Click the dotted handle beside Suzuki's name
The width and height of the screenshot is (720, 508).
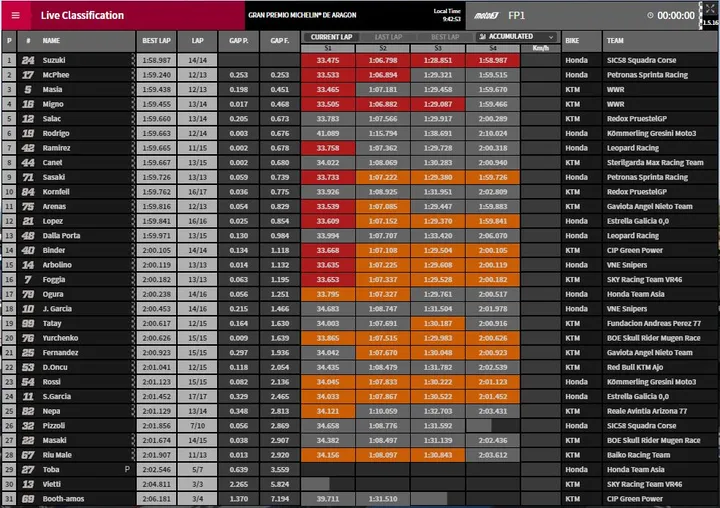pyautogui.click(x=133, y=60)
